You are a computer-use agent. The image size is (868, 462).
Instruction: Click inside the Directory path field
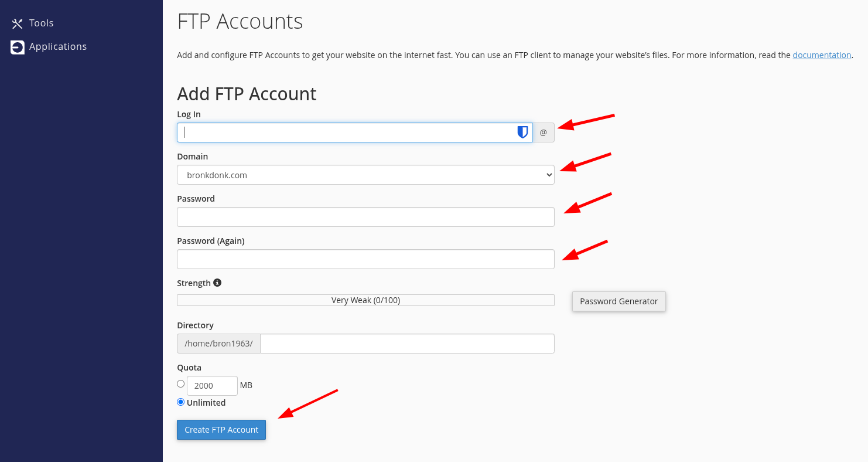pyautogui.click(x=406, y=344)
